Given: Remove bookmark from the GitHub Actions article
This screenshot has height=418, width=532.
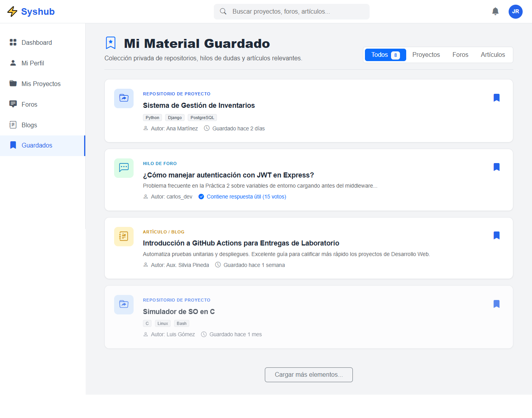Looking at the screenshot, I should coord(497,235).
